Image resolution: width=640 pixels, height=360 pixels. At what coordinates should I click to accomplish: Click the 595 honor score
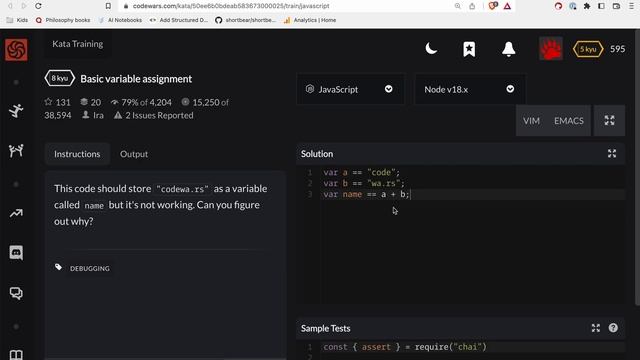click(x=617, y=49)
